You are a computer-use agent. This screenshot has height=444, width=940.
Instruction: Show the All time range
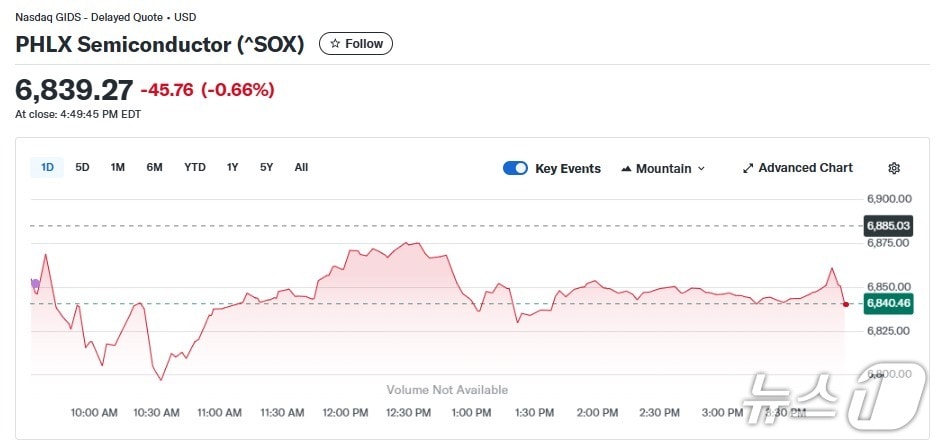pos(301,167)
